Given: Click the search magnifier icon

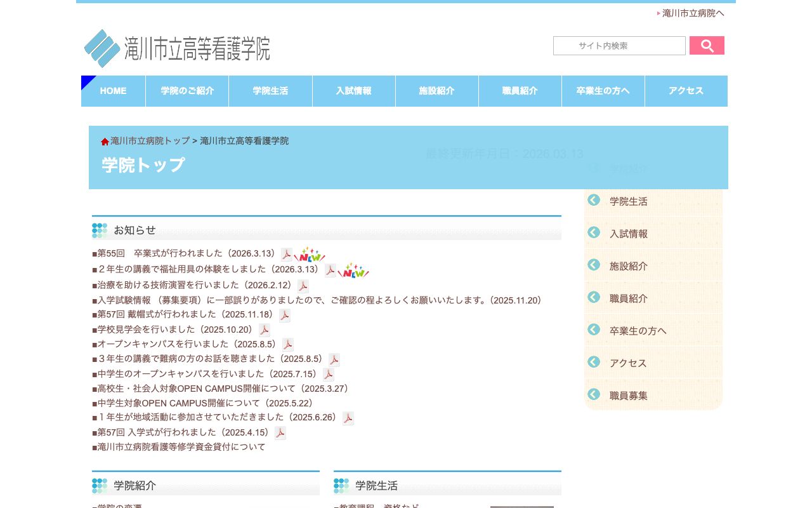Looking at the screenshot, I should [706, 45].
